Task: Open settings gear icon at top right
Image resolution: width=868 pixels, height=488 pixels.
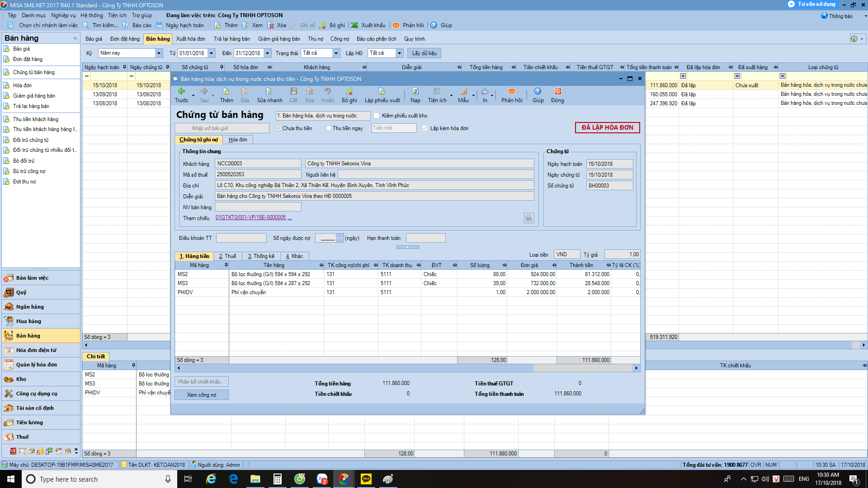Action: pyautogui.click(x=854, y=39)
